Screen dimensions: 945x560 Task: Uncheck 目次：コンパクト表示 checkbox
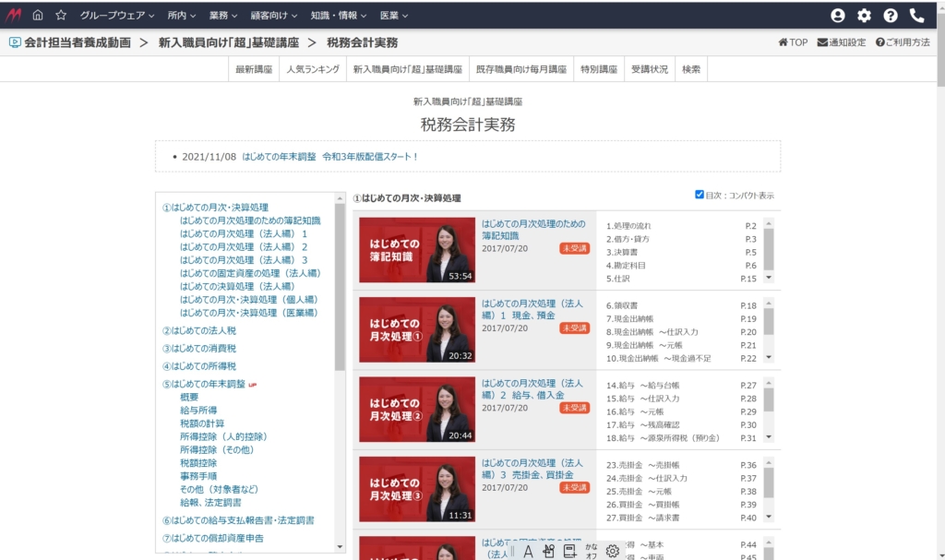(700, 195)
